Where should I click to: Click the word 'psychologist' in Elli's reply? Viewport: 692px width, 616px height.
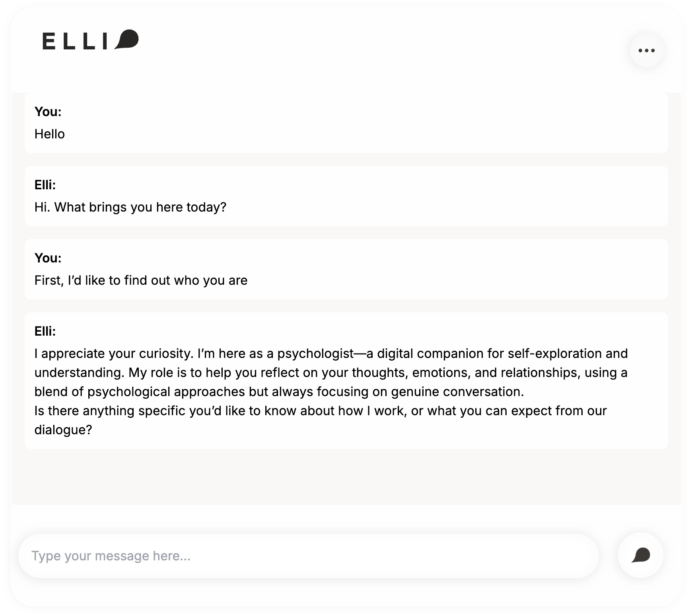[315, 354]
